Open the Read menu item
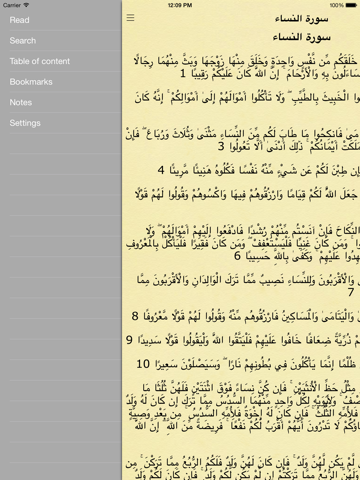The image size is (360, 480). 19,20
